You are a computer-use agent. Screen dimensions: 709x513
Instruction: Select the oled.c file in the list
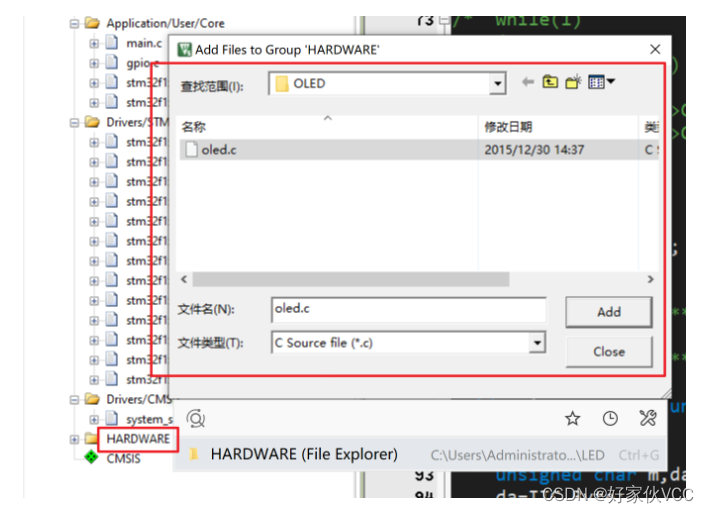pos(419,150)
